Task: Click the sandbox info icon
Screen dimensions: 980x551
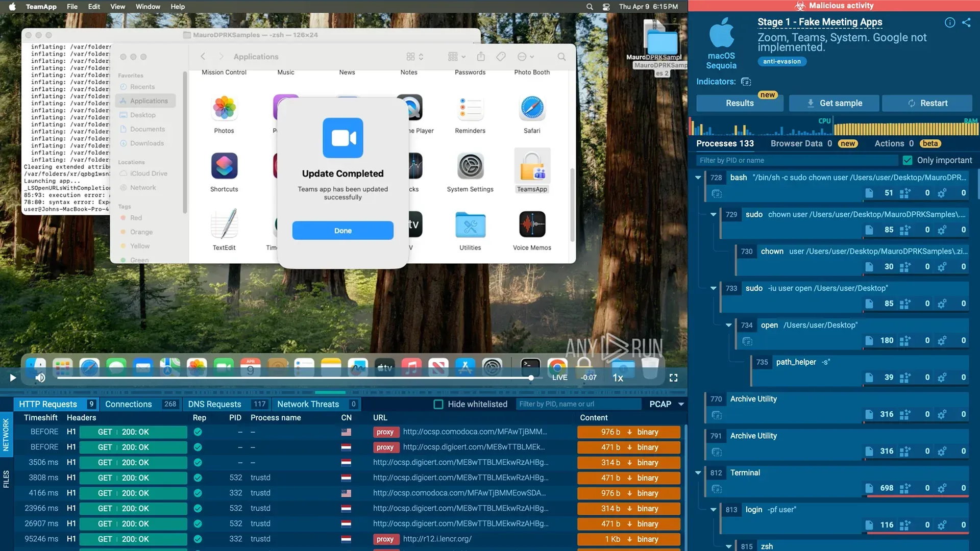Action: point(950,22)
